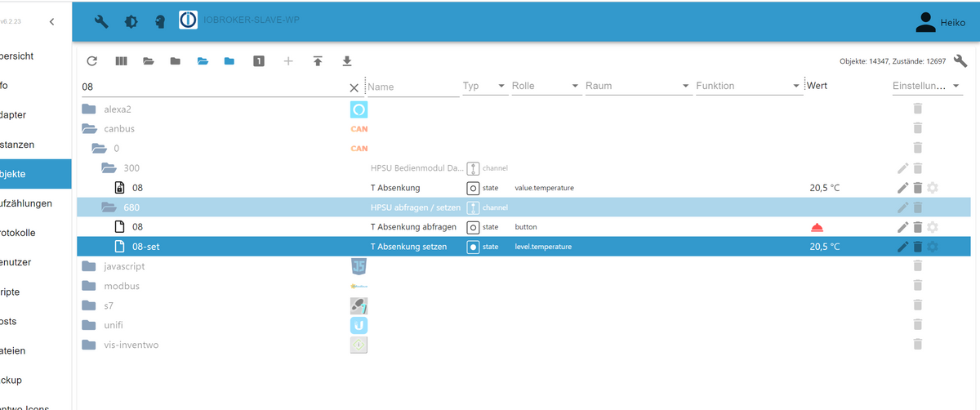The image size is (980, 410).
Task: Open the Einstellungen filter dropdown
Action: (927, 87)
